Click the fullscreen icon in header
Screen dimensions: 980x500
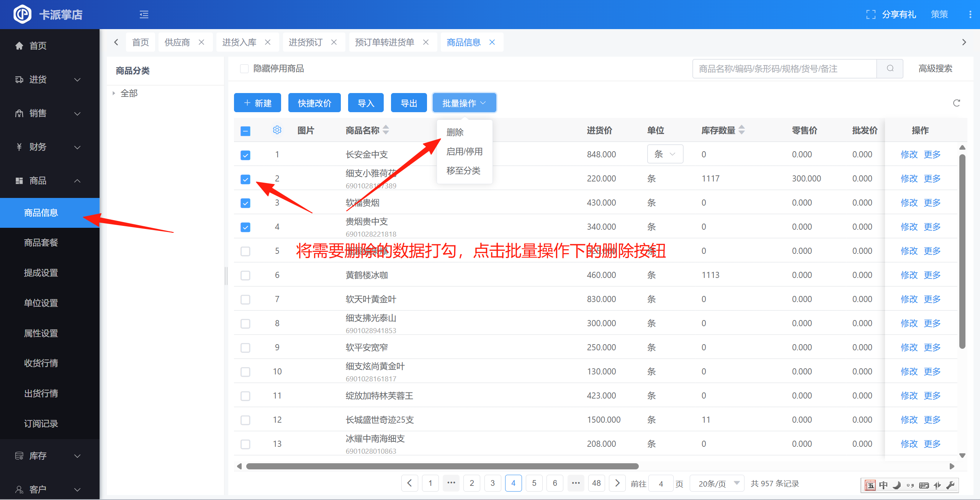click(x=870, y=15)
